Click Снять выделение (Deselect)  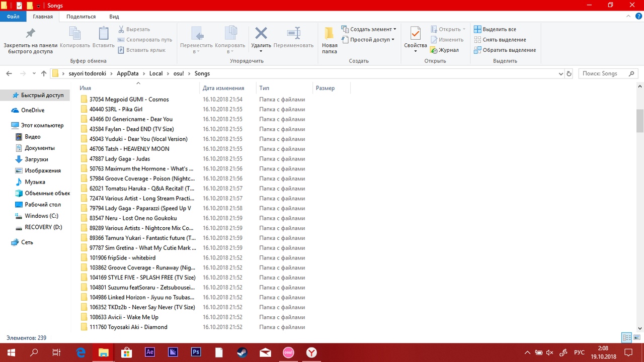click(500, 40)
